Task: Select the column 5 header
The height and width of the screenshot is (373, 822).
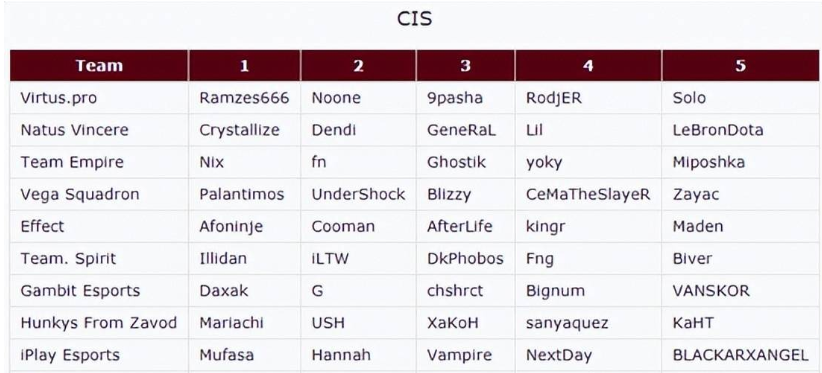Action: [x=740, y=65]
